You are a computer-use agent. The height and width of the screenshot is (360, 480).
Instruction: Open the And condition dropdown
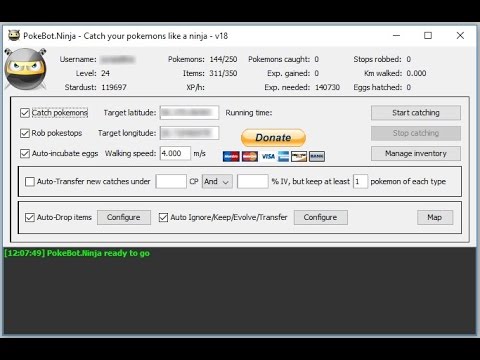point(217,182)
